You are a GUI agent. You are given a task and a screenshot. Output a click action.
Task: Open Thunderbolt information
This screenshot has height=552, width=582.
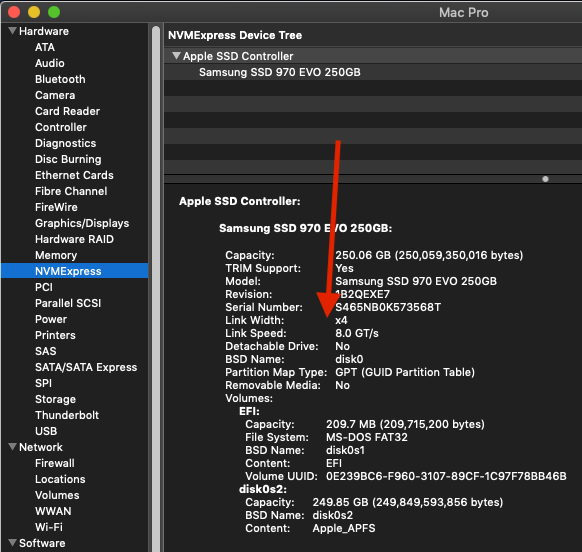[67, 415]
